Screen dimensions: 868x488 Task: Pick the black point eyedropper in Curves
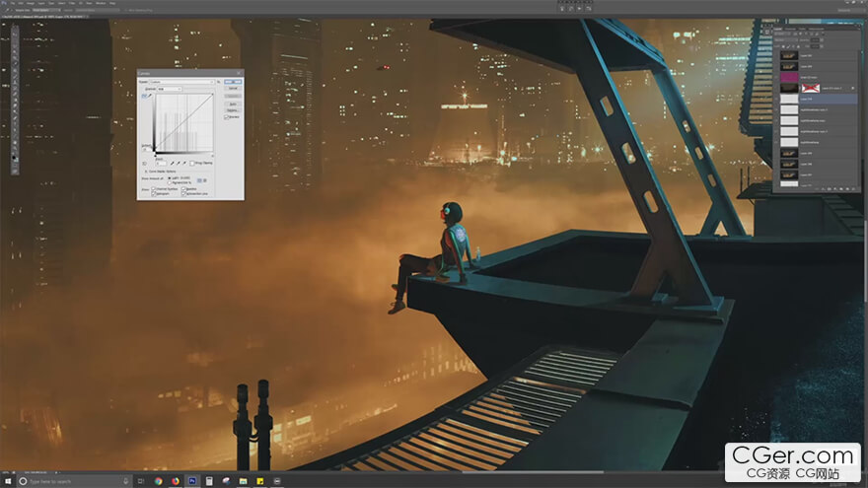tap(173, 164)
